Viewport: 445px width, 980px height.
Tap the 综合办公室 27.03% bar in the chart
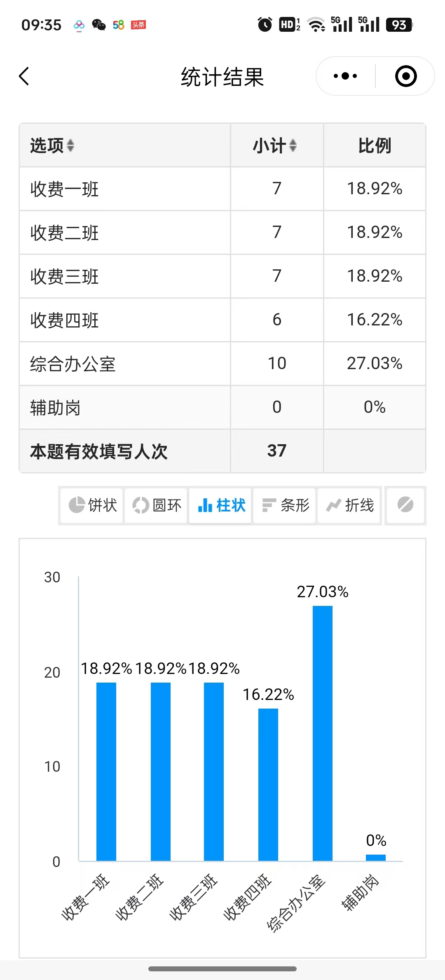click(x=323, y=733)
